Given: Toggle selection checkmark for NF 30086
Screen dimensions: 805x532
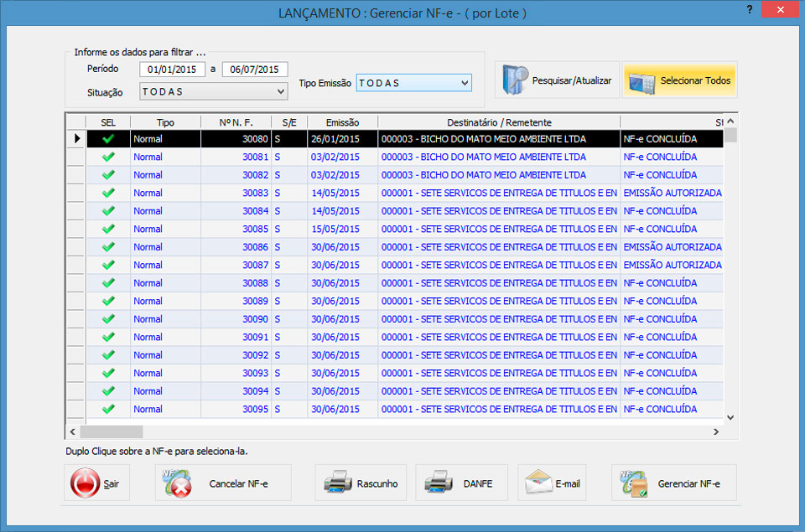Looking at the screenshot, I should pyautogui.click(x=108, y=247).
